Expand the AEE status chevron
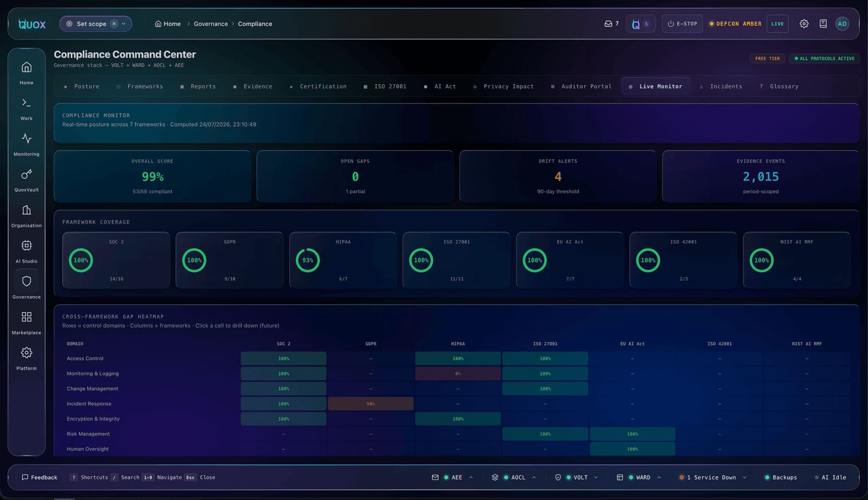 [471, 478]
